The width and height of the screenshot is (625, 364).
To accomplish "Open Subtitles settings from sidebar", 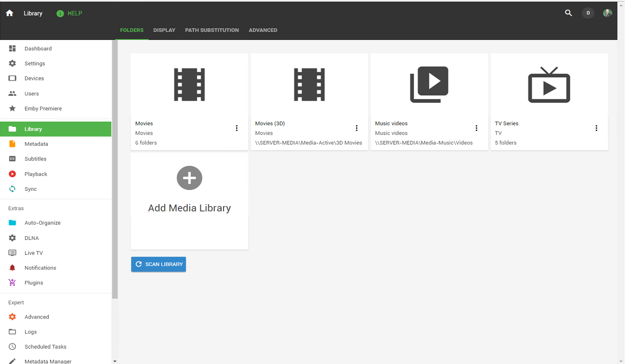I will pos(56,159).
